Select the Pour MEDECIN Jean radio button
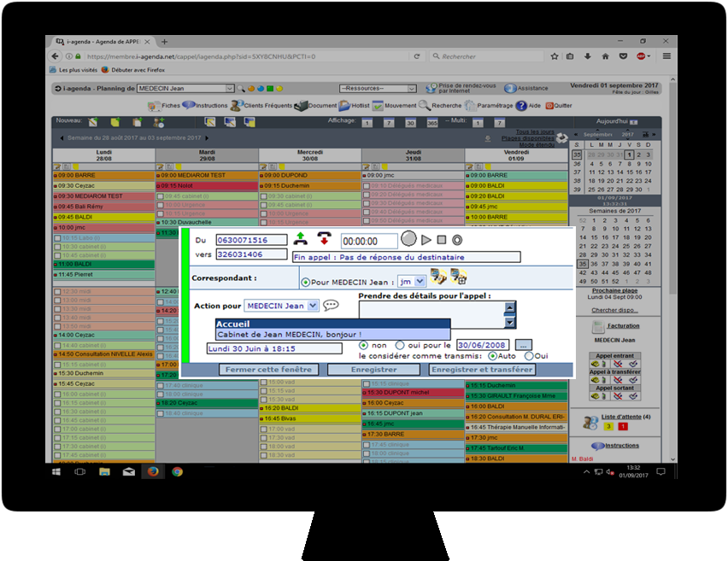 click(306, 282)
